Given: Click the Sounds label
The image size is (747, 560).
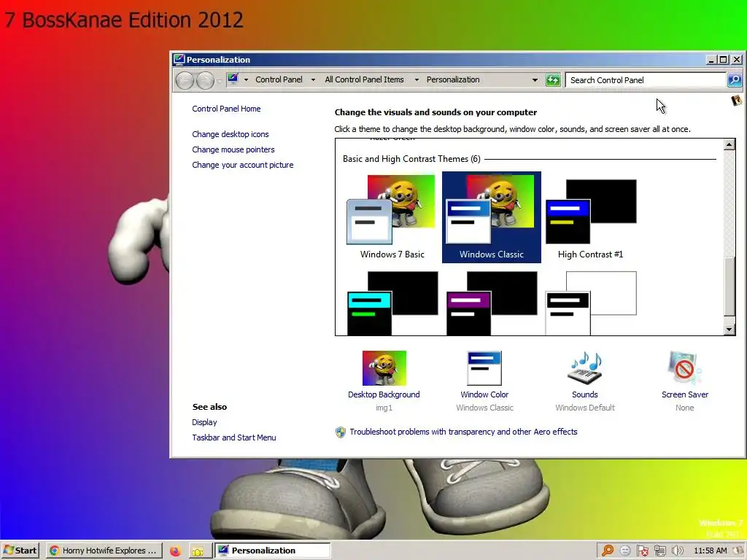Looking at the screenshot, I should (584, 394).
